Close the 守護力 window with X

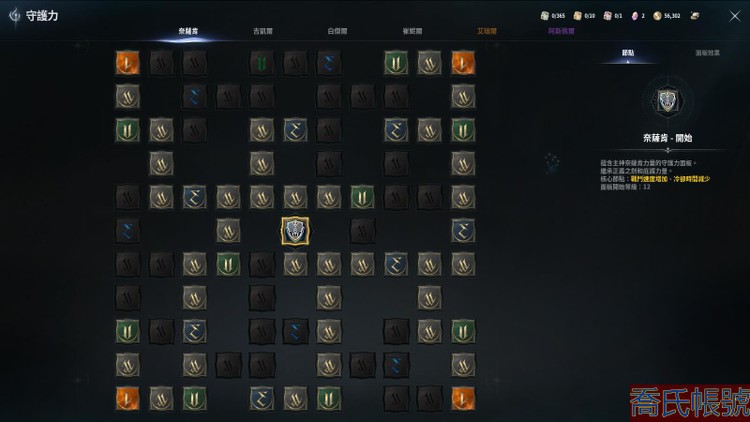pyautogui.click(x=735, y=16)
